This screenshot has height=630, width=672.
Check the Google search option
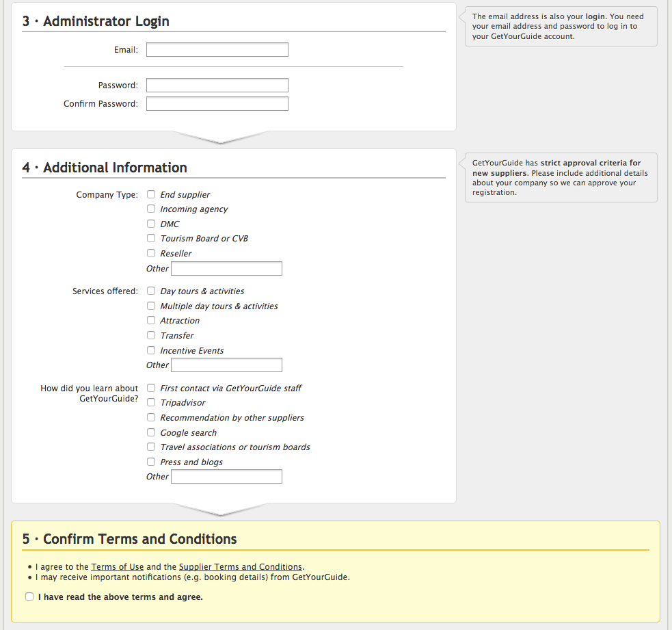152,432
